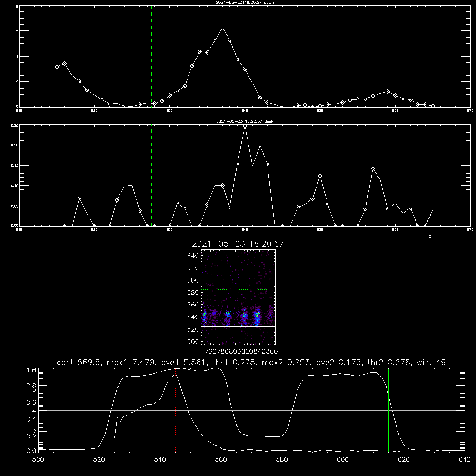Click the bottom plot x-axis label "600"

343,460
